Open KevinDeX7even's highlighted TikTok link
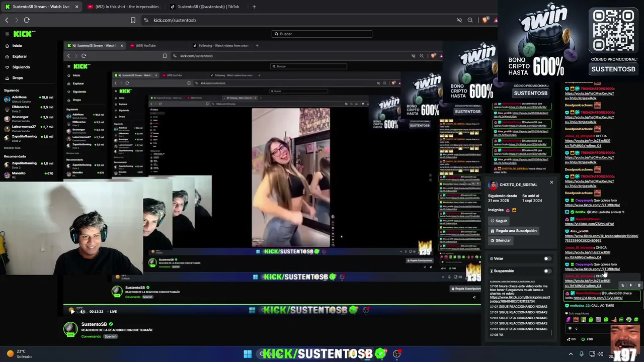This screenshot has width=644, height=362. click(598, 298)
